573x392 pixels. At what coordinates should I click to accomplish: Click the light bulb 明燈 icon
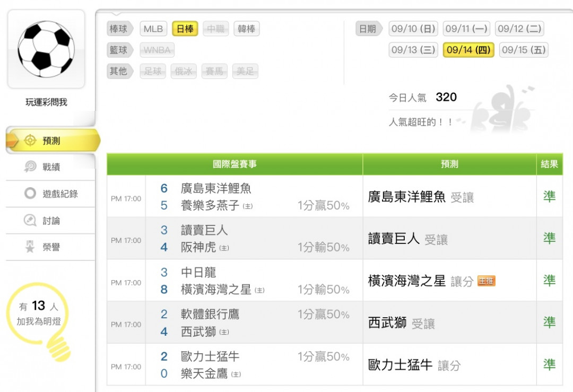pos(39,322)
